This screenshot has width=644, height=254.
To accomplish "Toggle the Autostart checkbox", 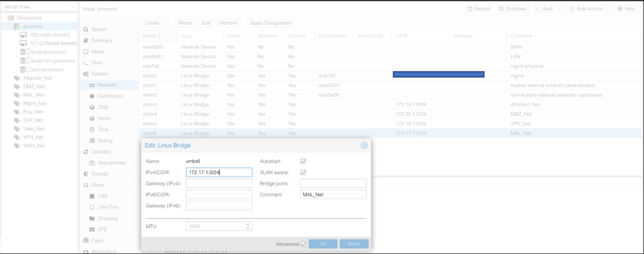I will pyautogui.click(x=303, y=161).
